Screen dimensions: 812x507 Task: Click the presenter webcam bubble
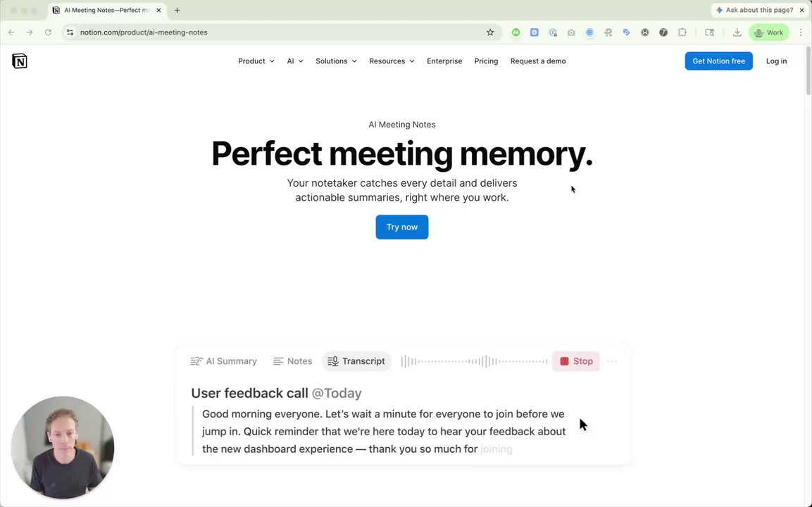coord(63,447)
